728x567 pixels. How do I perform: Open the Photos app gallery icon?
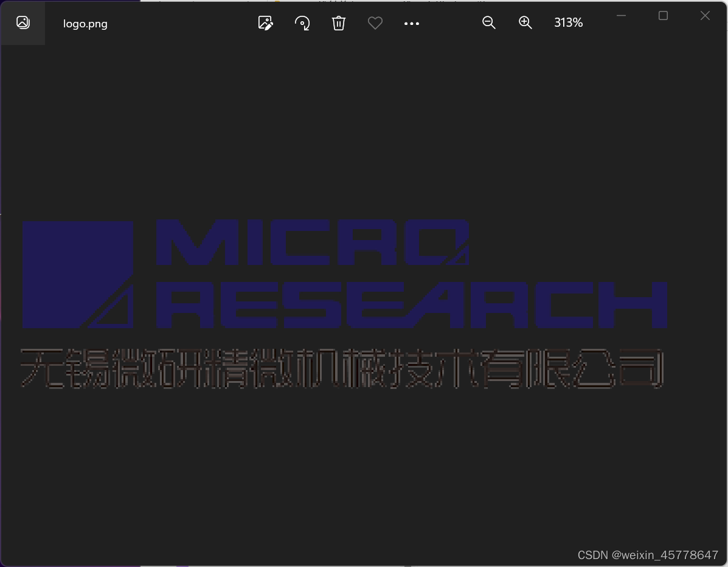pyautogui.click(x=23, y=22)
